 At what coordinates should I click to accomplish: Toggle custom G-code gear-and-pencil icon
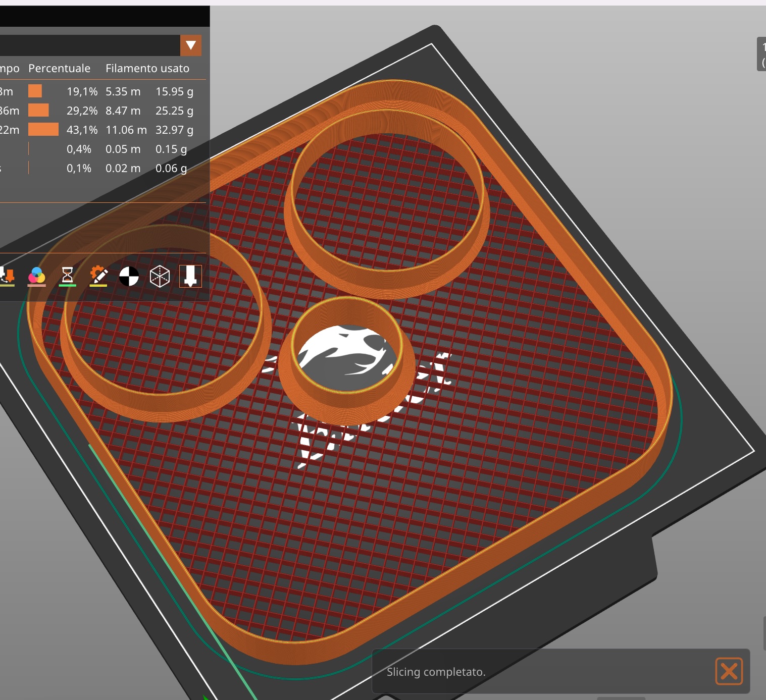(98, 276)
